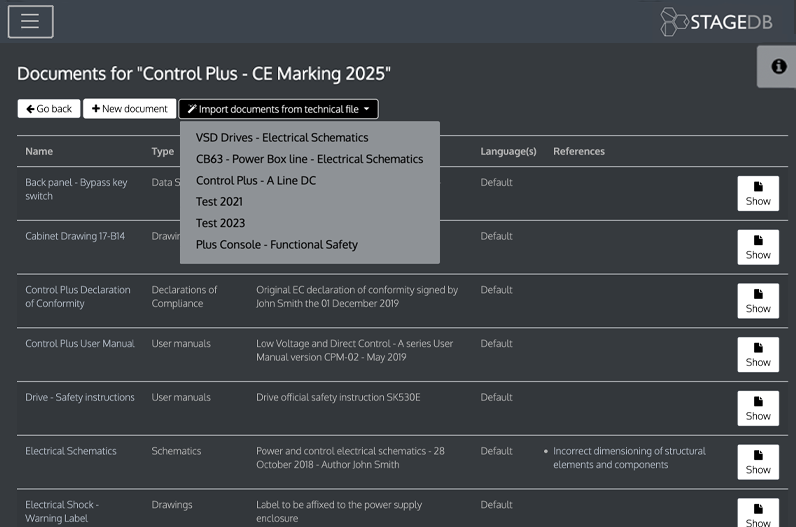This screenshot has height=527, width=796.
Task: Click the Go back button
Action: point(48,109)
